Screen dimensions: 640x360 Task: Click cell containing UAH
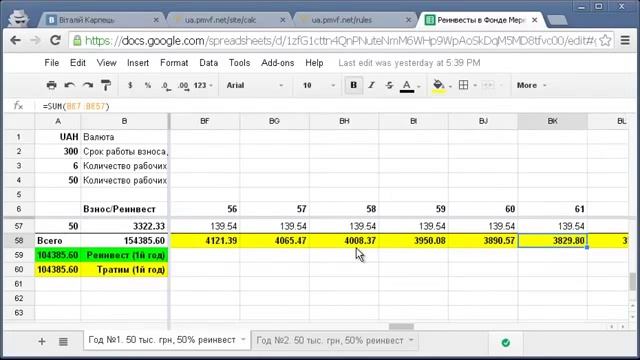[x=58, y=137]
